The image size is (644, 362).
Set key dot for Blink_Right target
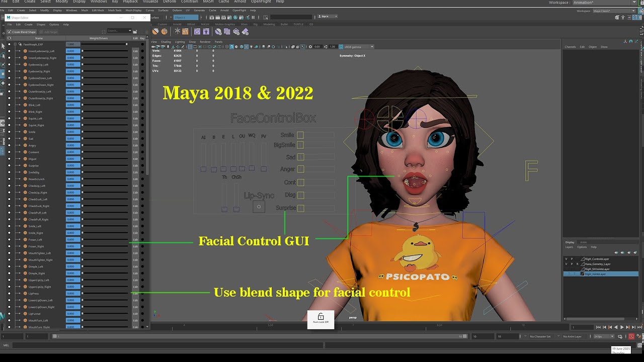143,112
